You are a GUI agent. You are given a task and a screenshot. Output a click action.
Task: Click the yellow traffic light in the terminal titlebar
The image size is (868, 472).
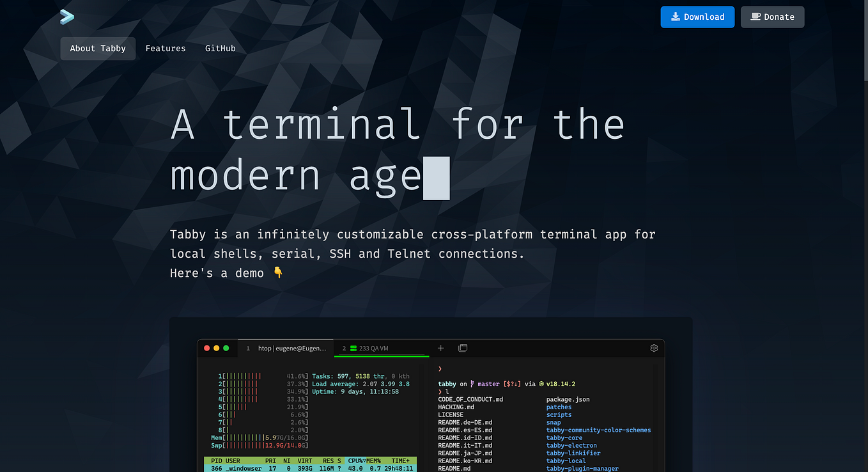(216, 348)
